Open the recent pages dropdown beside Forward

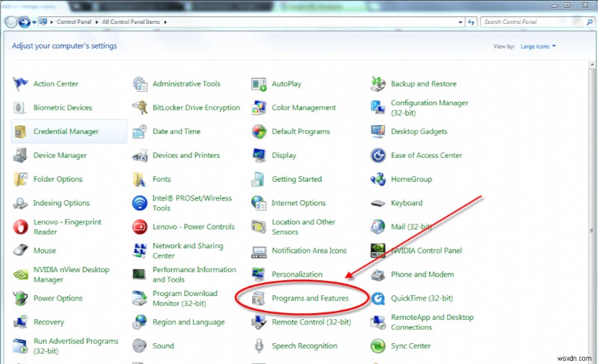pyautogui.click(x=34, y=22)
